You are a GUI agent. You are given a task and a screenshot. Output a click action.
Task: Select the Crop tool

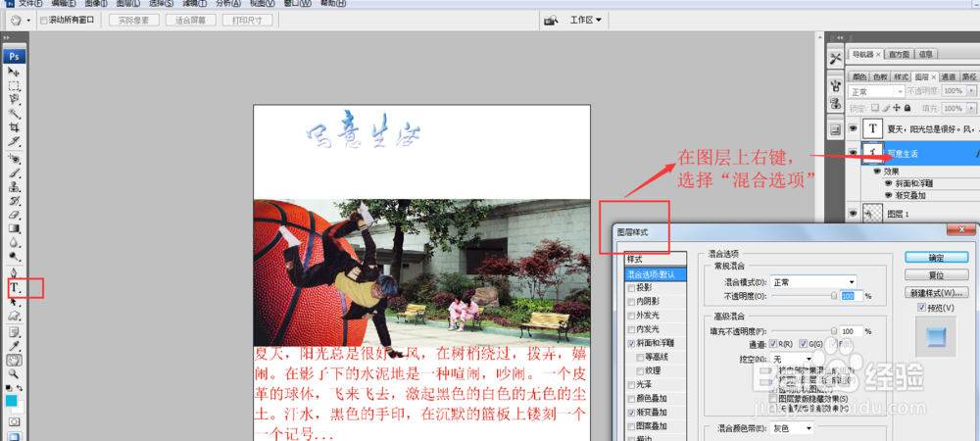14,126
